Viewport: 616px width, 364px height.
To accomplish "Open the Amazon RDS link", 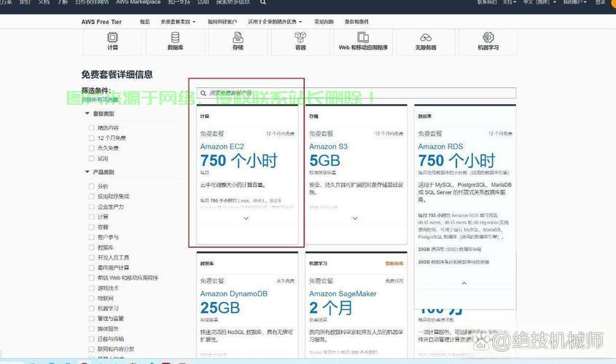I will [440, 147].
